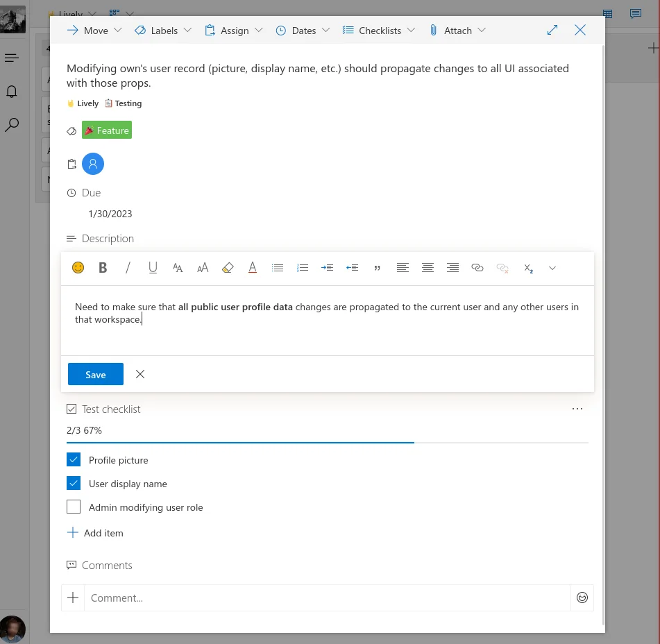The width and height of the screenshot is (660, 644).
Task: Apply underline to the description text
Action: click(x=153, y=268)
